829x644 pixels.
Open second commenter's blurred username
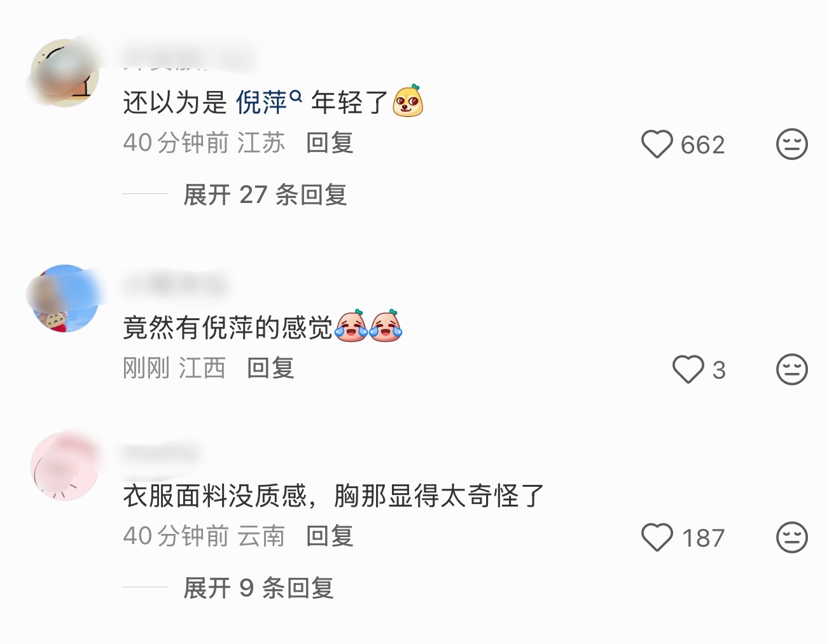click(175, 284)
